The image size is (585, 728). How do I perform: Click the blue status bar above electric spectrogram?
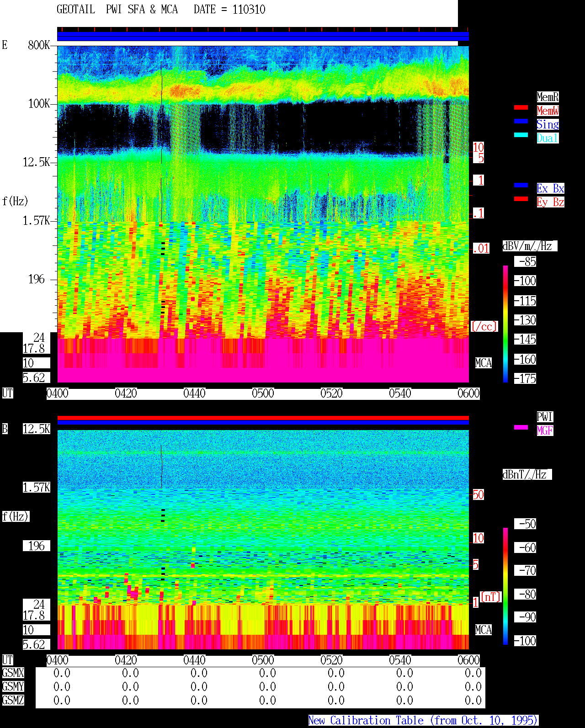(x=263, y=37)
